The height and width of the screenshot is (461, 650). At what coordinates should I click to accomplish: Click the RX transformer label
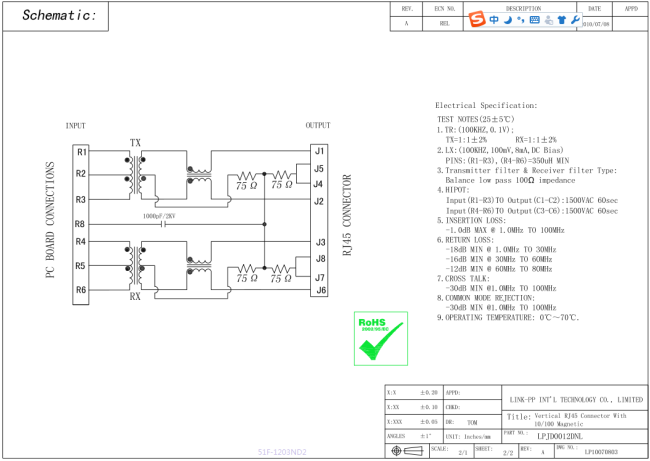[135, 297]
